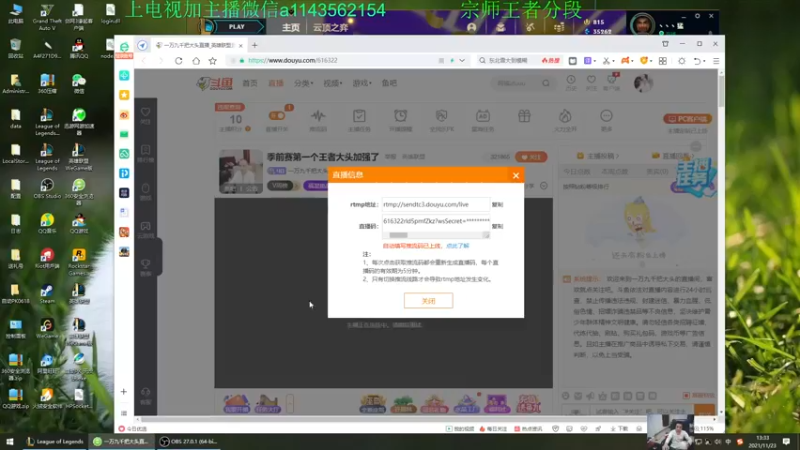Open the more (three dots) streamer icon
The height and width of the screenshot is (450, 800).
coord(606,116)
